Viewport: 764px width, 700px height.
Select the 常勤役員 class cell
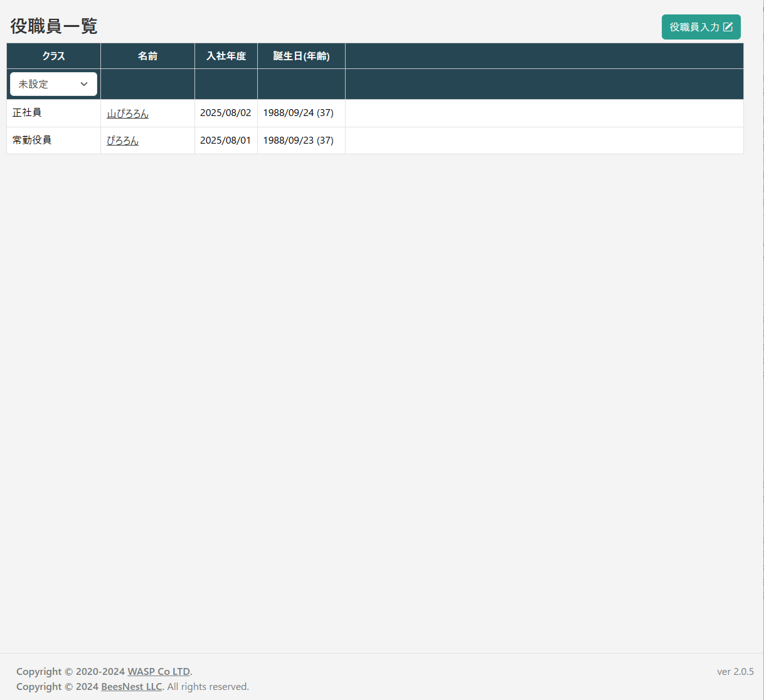[x=32, y=140]
